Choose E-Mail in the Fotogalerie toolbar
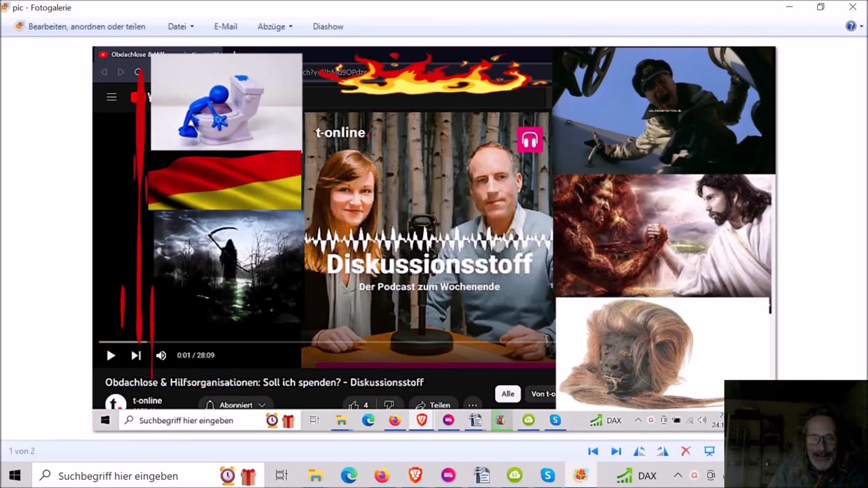868x488 pixels. [226, 26]
